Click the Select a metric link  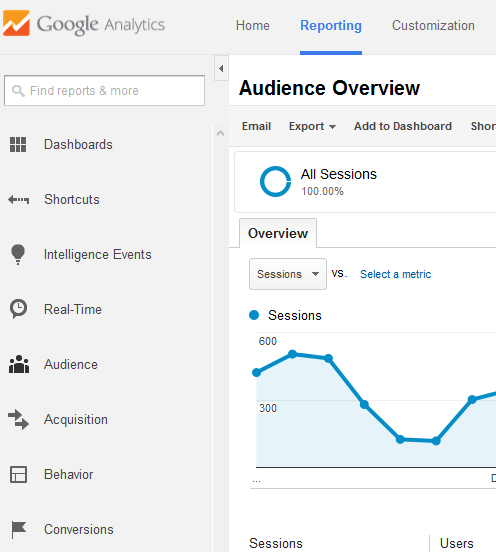395,274
